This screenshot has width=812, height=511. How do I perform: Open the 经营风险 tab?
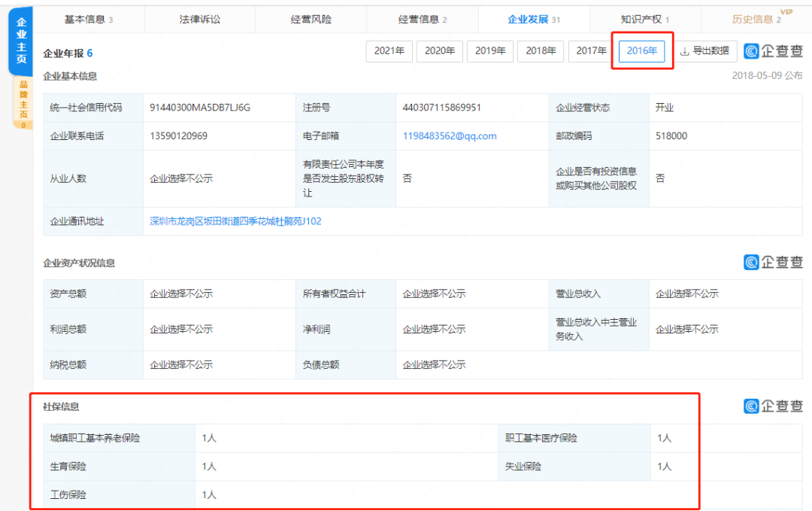coord(311,19)
